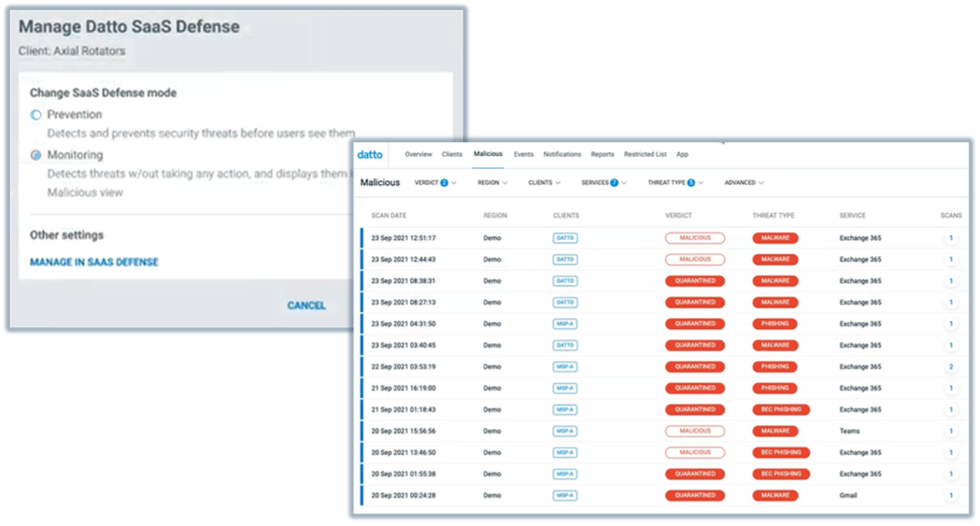The height and width of the screenshot is (526, 980).
Task: Open the Overview tab
Action: point(419,154)
